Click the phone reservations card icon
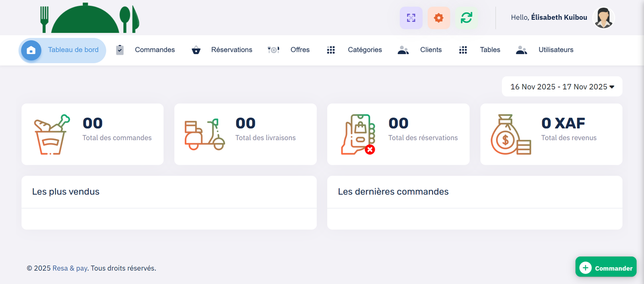Viewport: 644px width, 284px height. 358,135
